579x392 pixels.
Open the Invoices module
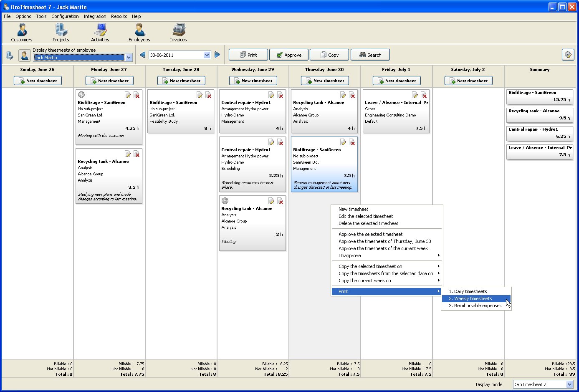[x=178, y=32]
